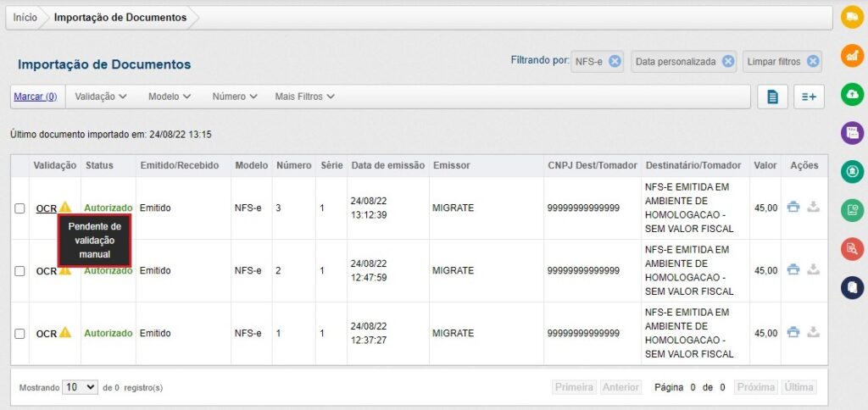
Task: Click the Marcar (0) link
Action: coord(35,97)
